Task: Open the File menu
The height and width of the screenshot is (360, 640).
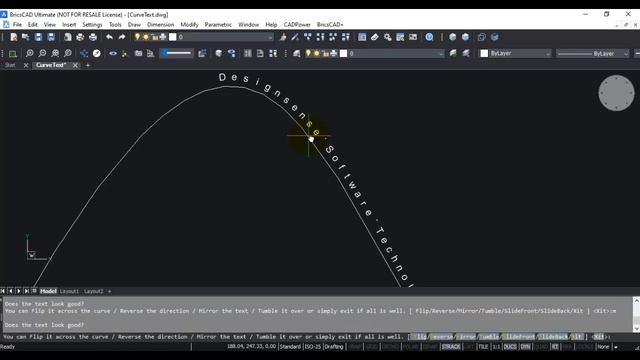Action: pos(17,24)
